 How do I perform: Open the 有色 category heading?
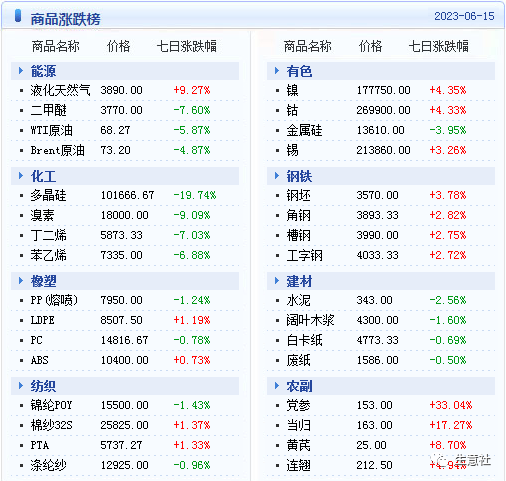pos(299,71)
